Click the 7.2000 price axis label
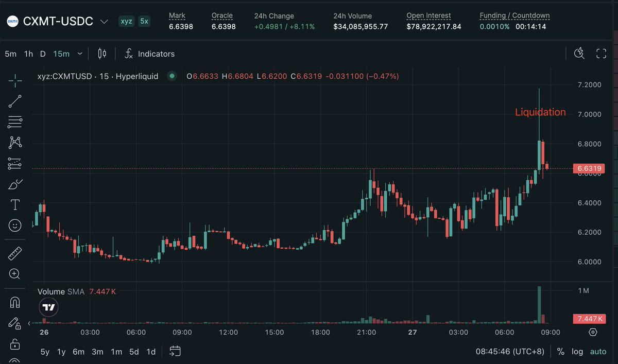Screen dimensions: 618x364 (589, 84)
